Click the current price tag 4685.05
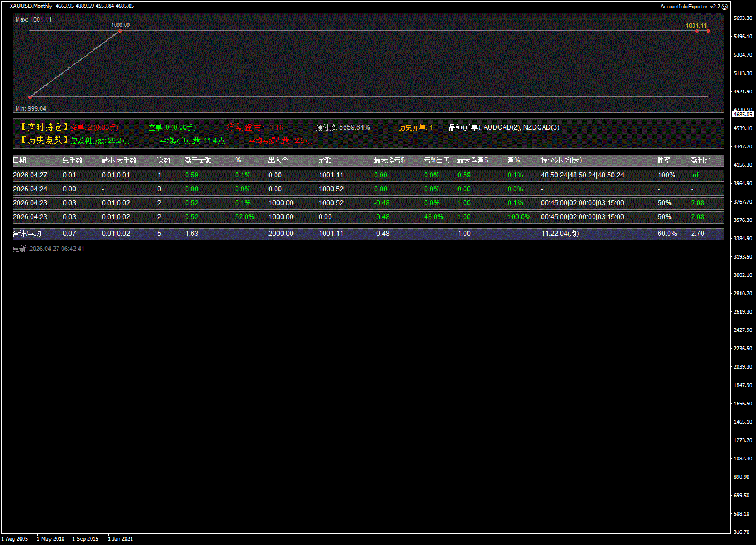 pyautogui.click(x=743, y=114)
